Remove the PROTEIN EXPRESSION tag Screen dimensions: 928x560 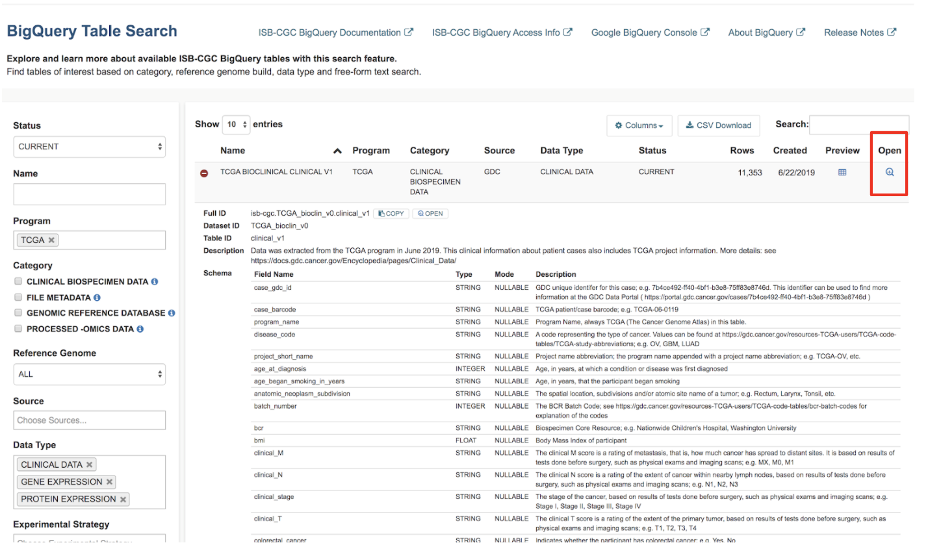coord(123,499)
